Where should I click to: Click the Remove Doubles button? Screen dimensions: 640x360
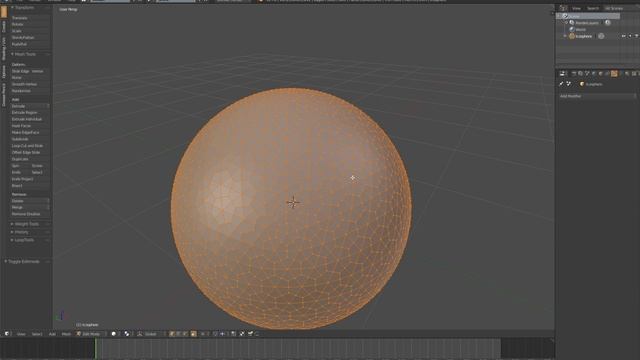(30, 213)
